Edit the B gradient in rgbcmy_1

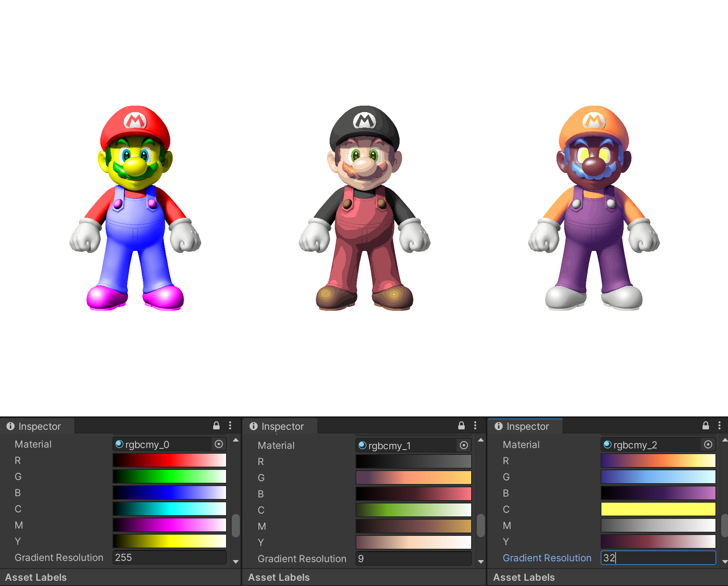414,494
